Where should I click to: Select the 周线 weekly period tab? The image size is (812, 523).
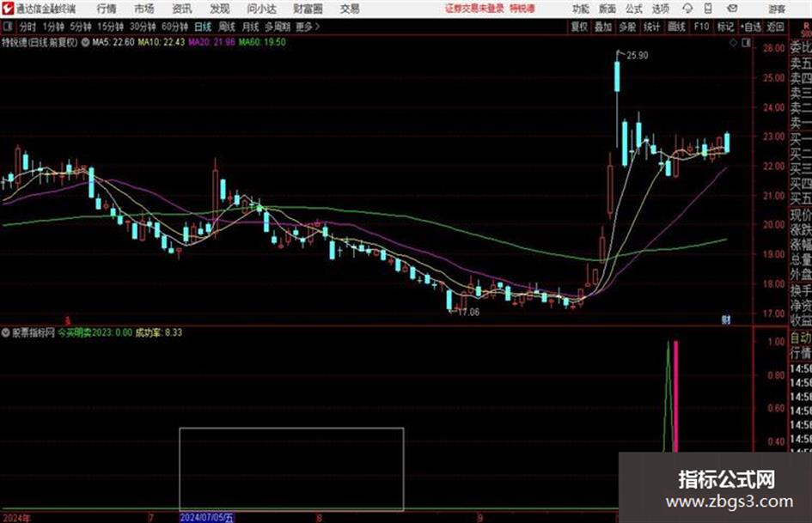[227, 27]
